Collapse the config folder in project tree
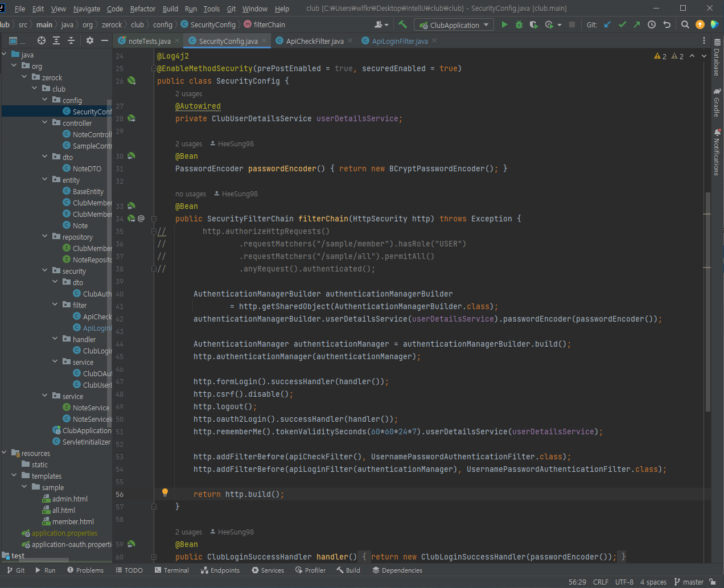The image size is (724, 588). click(x=45, y=100)
